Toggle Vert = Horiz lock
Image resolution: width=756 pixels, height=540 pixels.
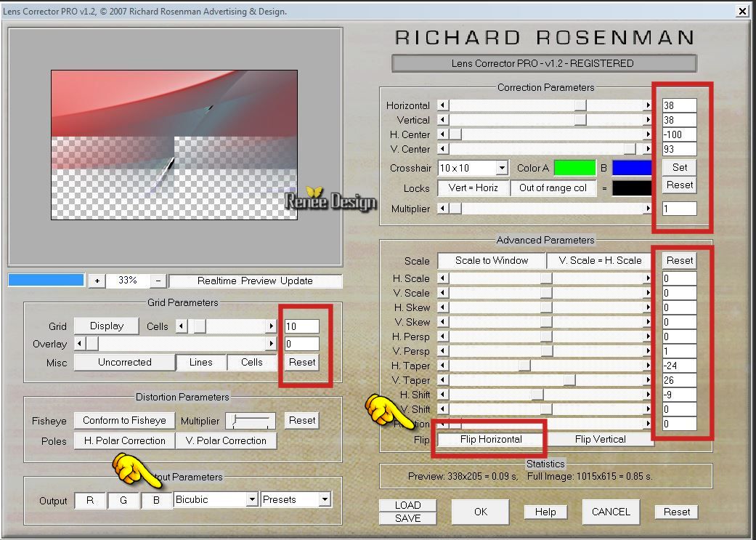pos(473,188)
